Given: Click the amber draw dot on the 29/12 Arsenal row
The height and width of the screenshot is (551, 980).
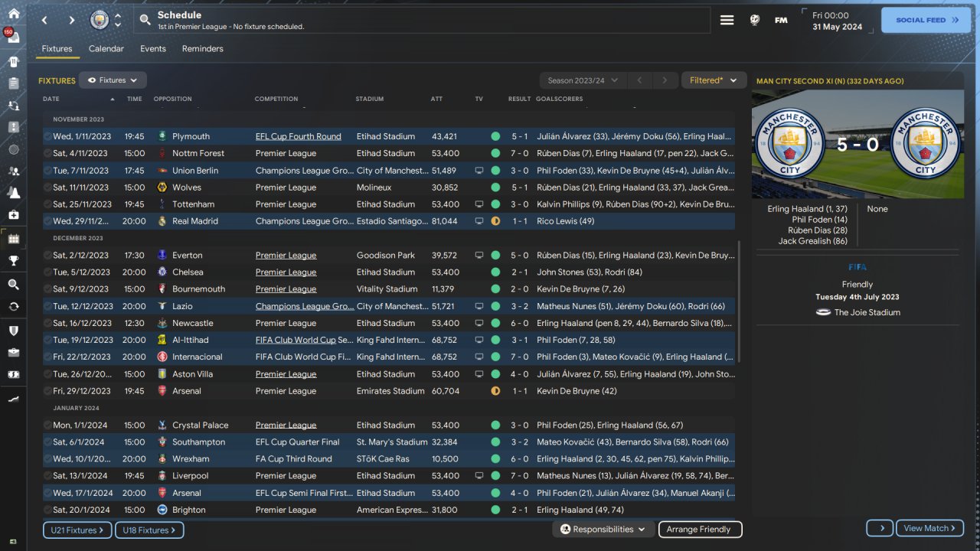Looking at the screenshot, I should click(495, 391).
